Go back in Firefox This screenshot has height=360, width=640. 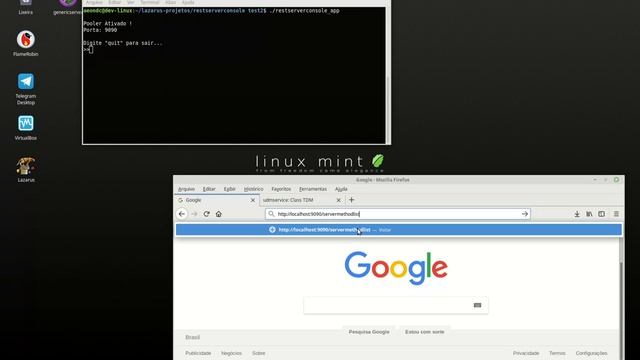pyautogui.click(x=182, y=214)
